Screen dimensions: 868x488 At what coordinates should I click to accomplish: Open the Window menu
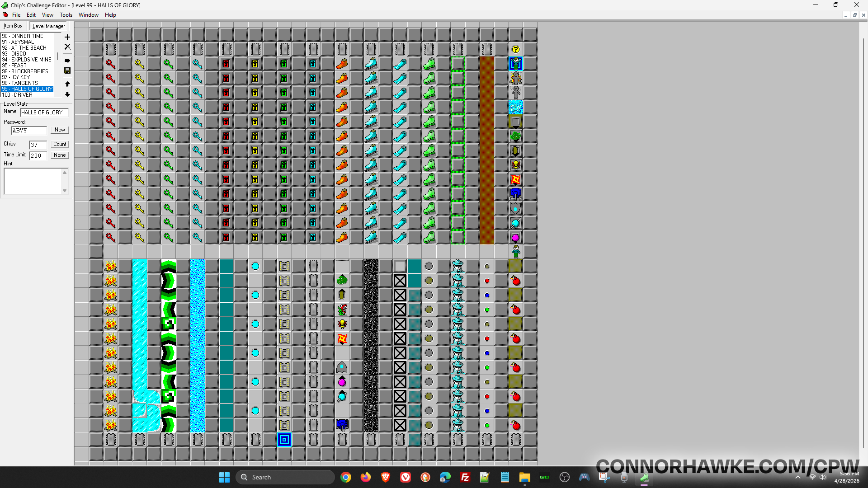89,15
